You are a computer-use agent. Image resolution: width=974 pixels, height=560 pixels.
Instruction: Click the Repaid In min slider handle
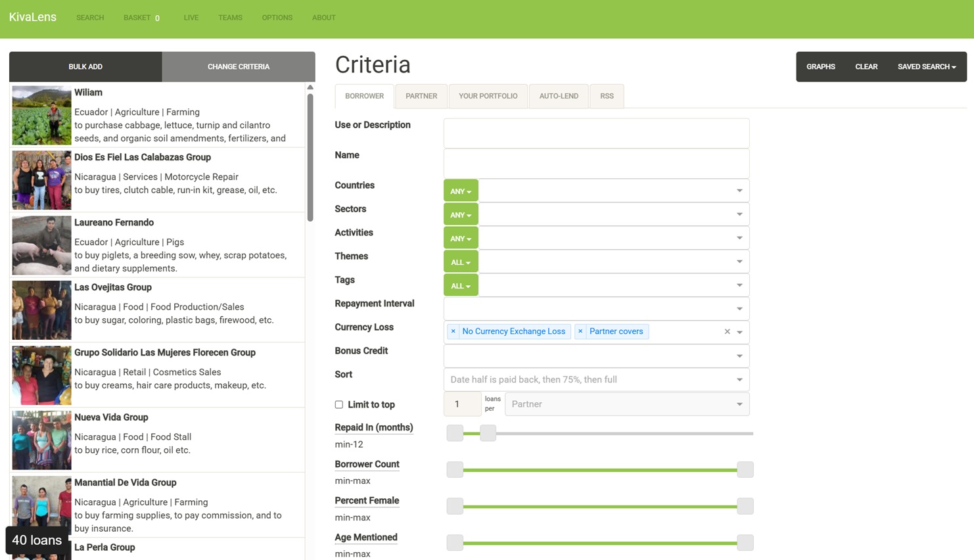455,433
